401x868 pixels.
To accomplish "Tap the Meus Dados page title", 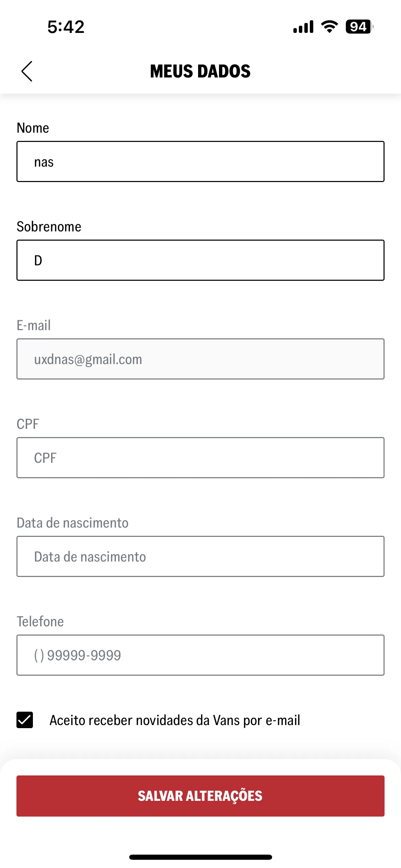I will [x=200, y=71].
